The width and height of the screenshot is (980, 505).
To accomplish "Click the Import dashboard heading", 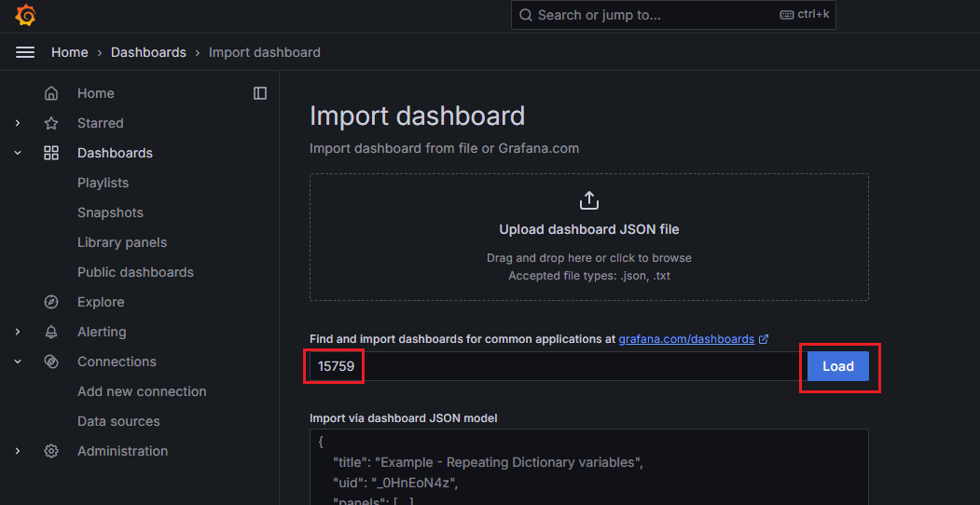I will (x=417, y=116).
